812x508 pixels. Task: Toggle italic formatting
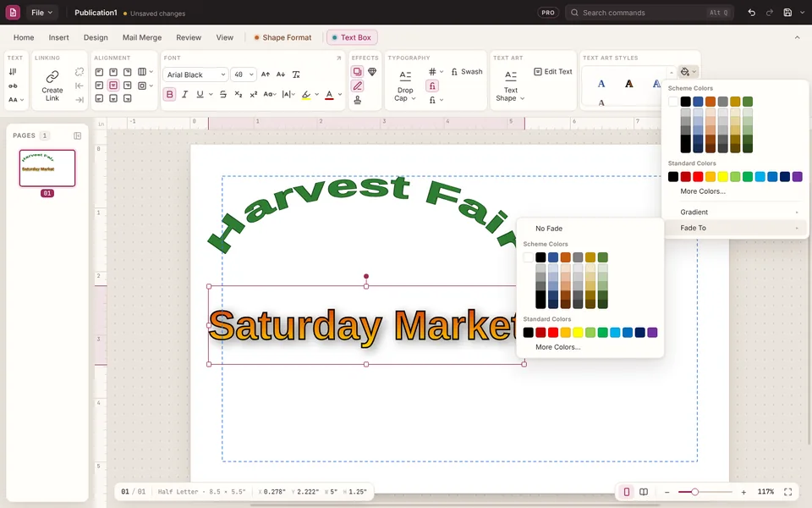185,94
